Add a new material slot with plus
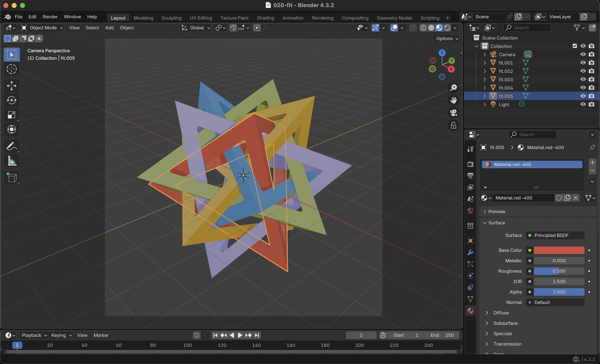 click(592, 163)
